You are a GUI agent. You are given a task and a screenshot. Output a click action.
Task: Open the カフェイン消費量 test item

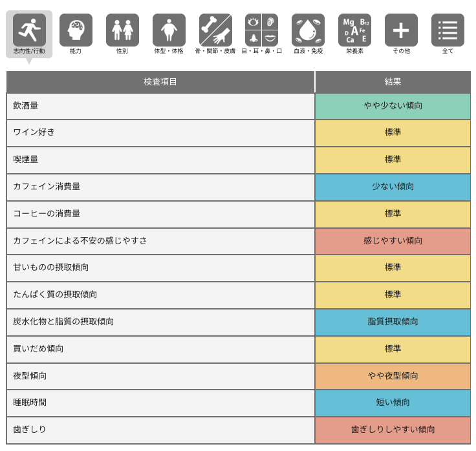pyautogui.click(x=47, y=187)
